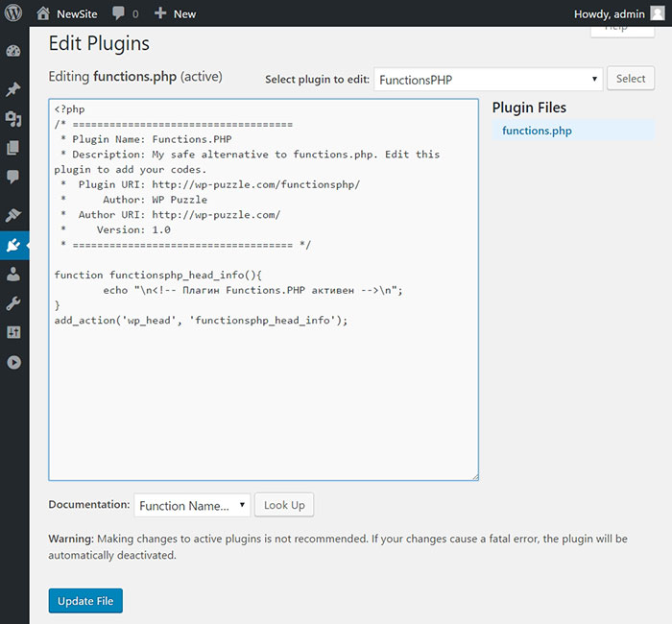Viewport: 672px width, 624px height.
Task: Open Posts via the pushpin icon
Action: (13, 89)
